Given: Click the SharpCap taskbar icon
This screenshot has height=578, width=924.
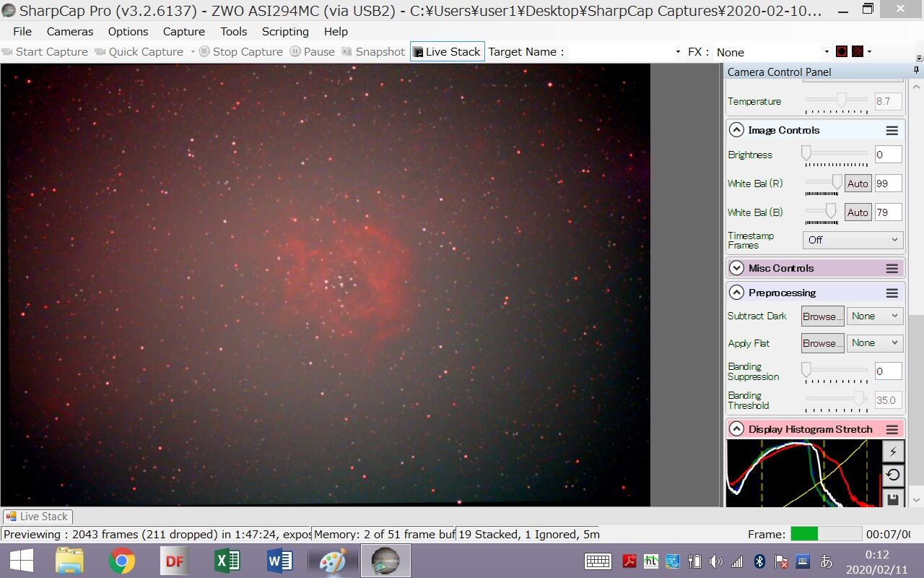Looking at the screenshot, I should pos(385,561).
